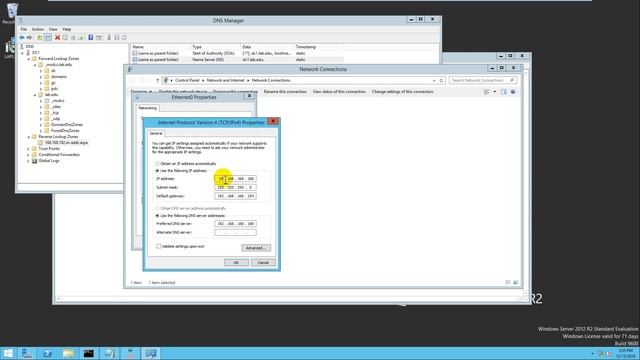Click the preview pane icon in Network Connections
This screenshot has height=360, width=640.
(x=504, y=92)
